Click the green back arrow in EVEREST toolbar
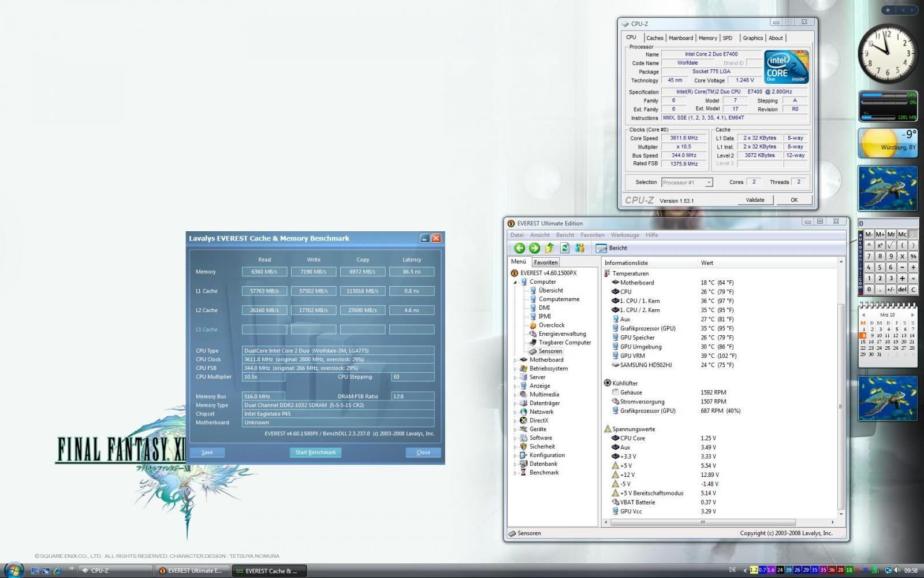This screenshot has width=924, height=578. [520, 248]
